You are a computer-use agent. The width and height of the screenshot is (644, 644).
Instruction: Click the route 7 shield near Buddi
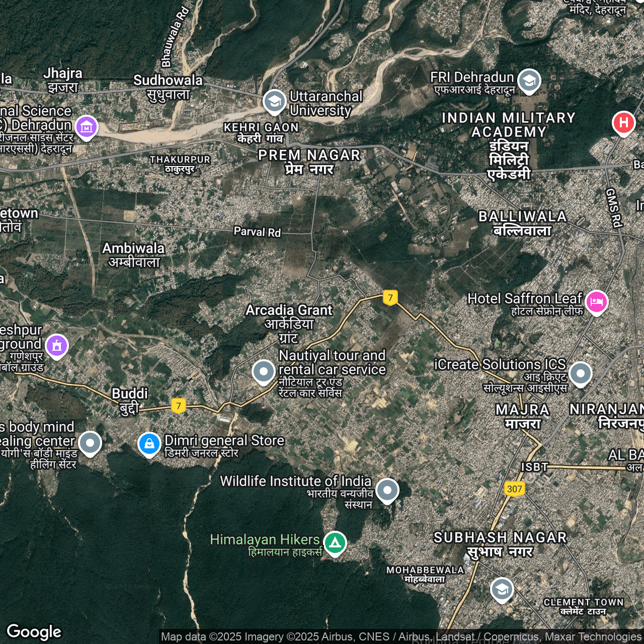179,406
